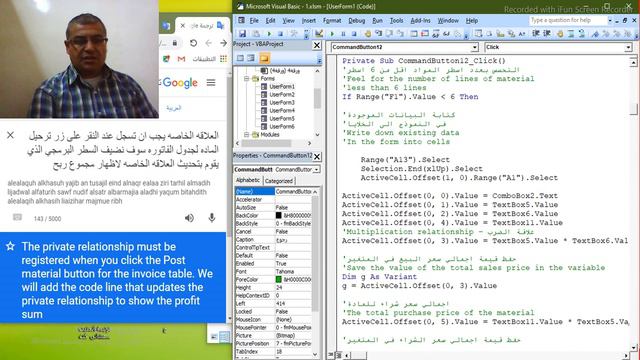Click the Step Out icon

(400, 34)
